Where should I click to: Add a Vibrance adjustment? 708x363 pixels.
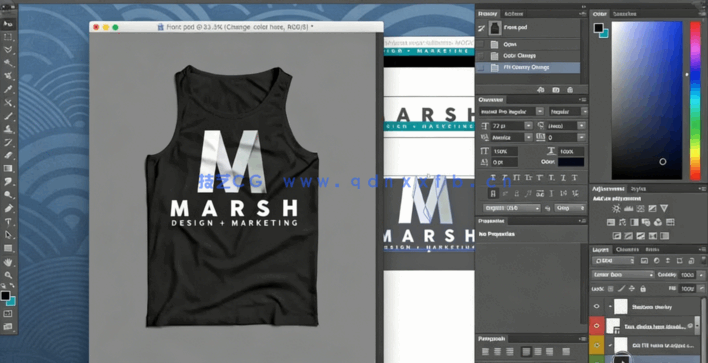pos(664,209)
